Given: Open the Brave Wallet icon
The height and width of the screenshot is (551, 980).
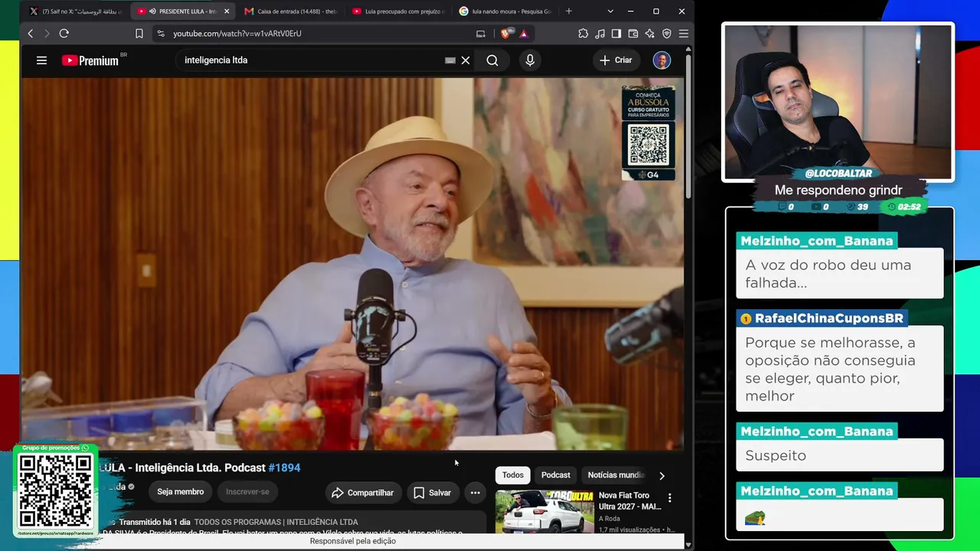Looking at the screenshot, I should point(633,34).
